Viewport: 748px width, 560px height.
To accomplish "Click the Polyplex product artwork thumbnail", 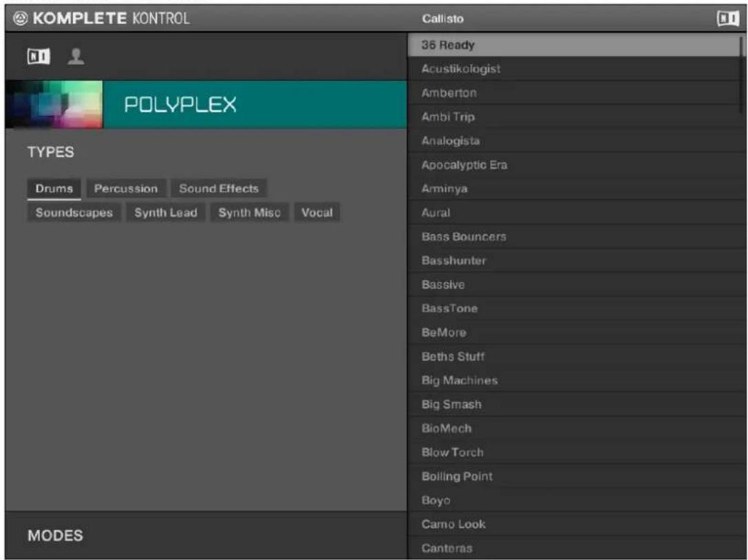I will (54, 105).
